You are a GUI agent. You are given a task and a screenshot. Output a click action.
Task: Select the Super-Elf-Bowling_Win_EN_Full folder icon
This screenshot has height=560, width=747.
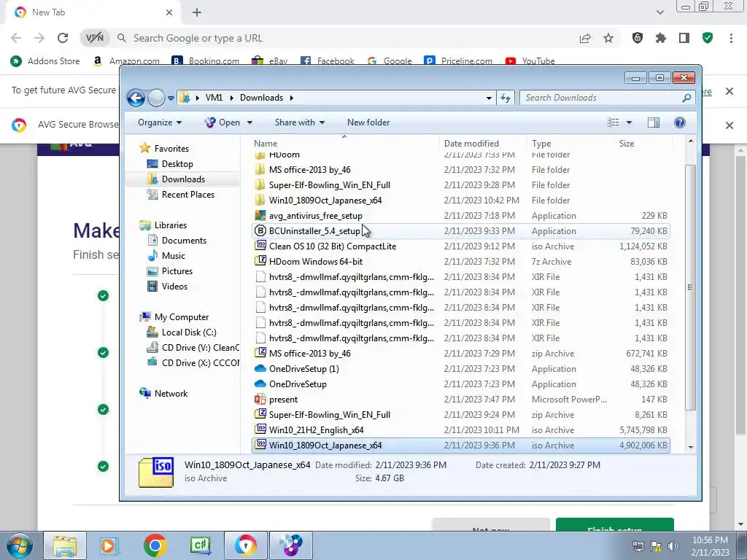[260, 184]
